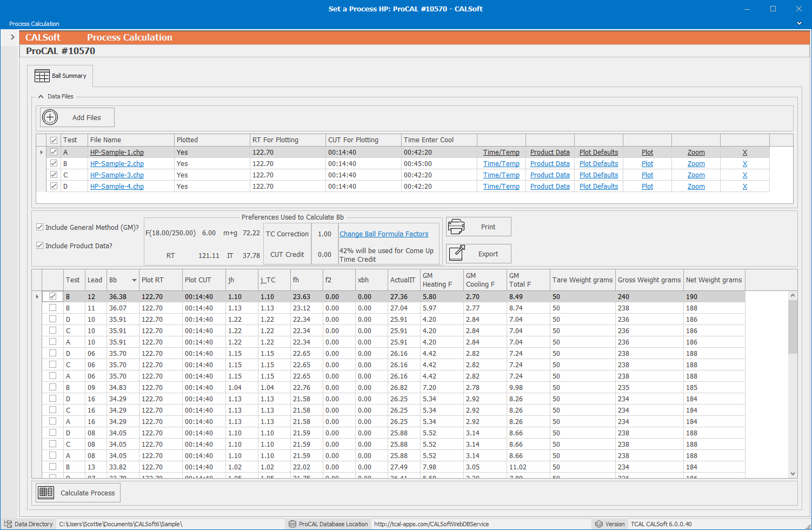Open Time/Temp for HP-Sample-4.chp
Screen dimensions: 812x530
click(501, 187)
